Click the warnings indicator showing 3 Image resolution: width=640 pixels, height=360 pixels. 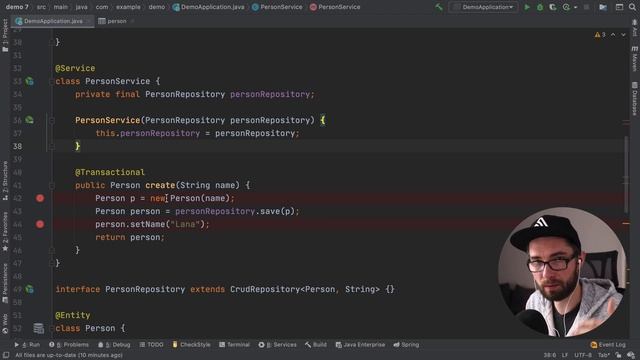(x=600, y=35)
